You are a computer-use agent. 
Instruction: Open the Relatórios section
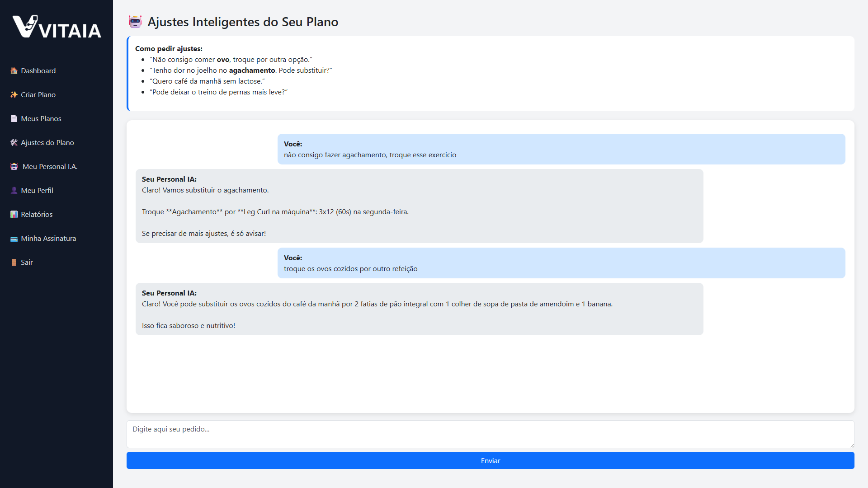pyautogui.click(x=37, y=214)
